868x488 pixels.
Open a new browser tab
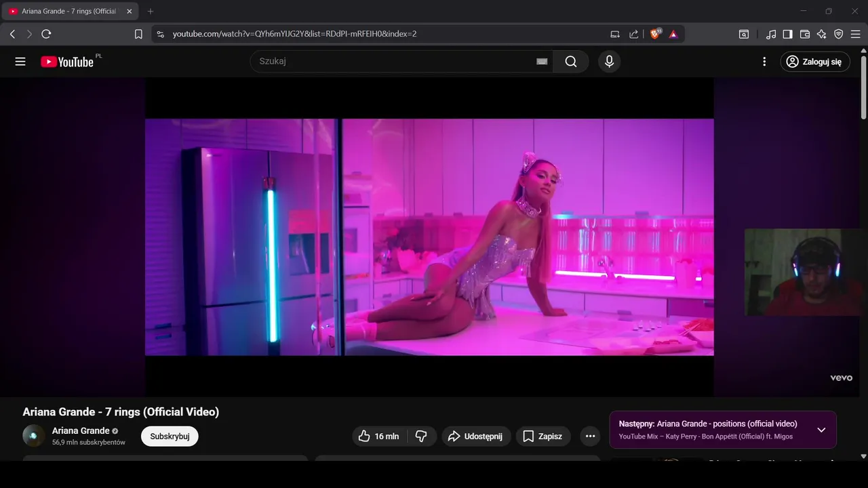151,12
